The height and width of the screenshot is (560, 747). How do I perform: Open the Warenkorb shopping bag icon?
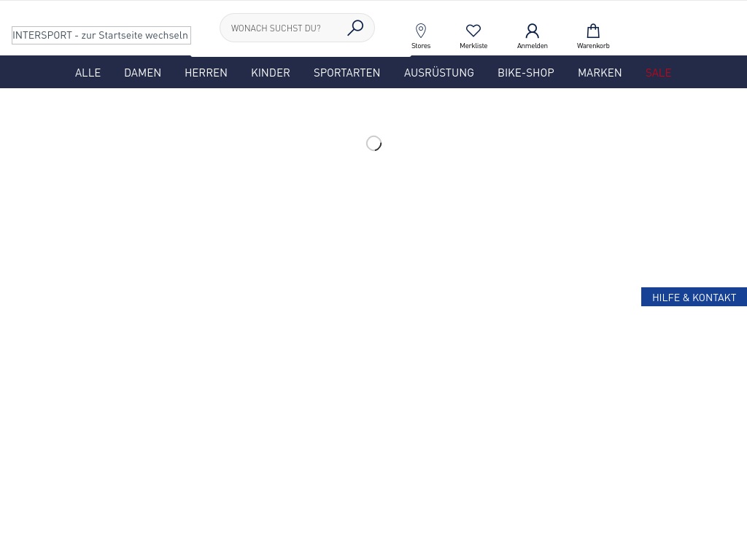coord(593,31)
